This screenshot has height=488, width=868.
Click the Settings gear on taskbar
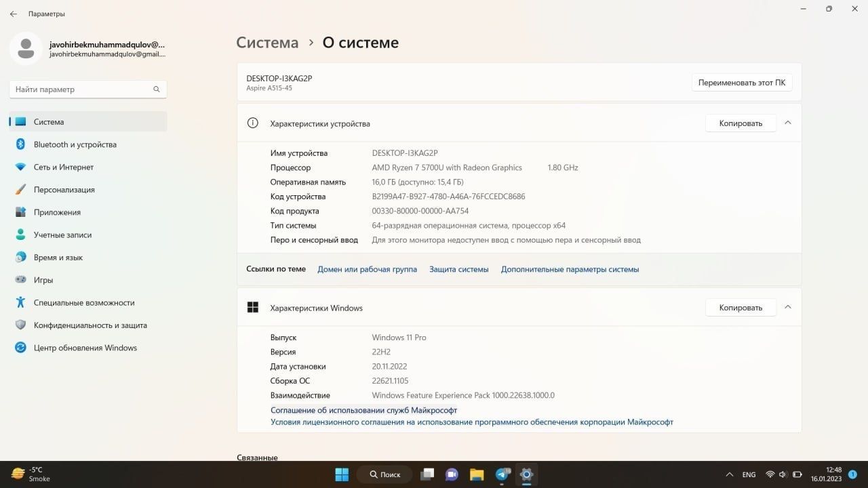click(526, 474)
